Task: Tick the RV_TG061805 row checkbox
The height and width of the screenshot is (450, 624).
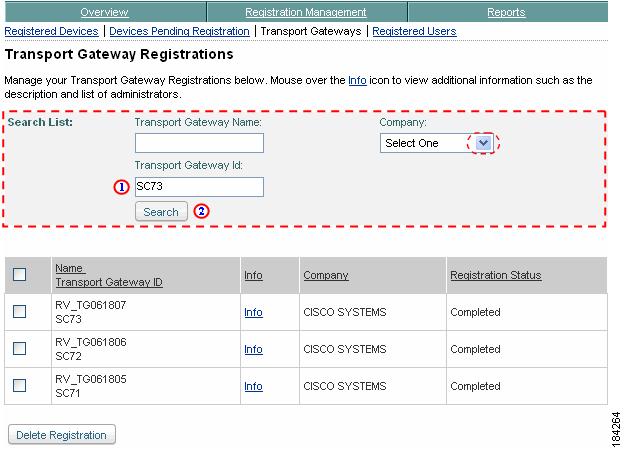Action: coord(19,386)
